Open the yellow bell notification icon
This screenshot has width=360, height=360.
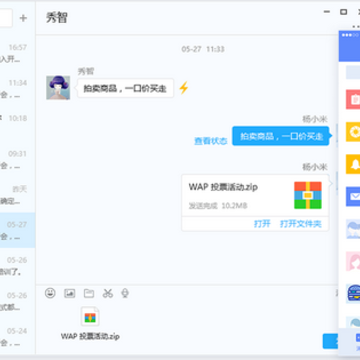tap(353, 164)
